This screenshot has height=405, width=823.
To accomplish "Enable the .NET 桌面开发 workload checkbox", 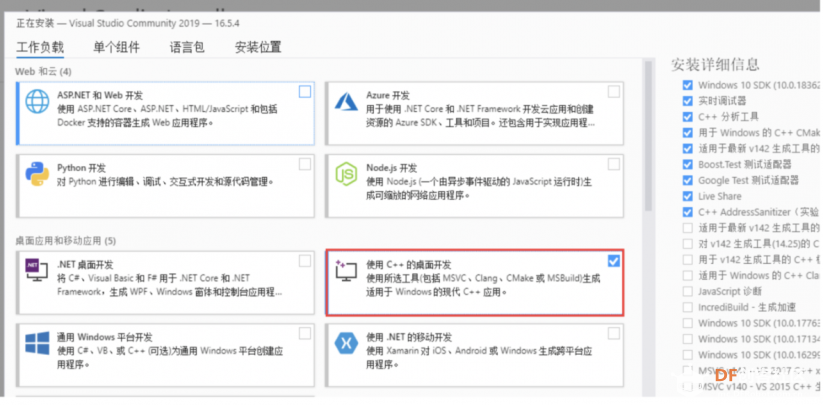I will (x=305, y=261).
